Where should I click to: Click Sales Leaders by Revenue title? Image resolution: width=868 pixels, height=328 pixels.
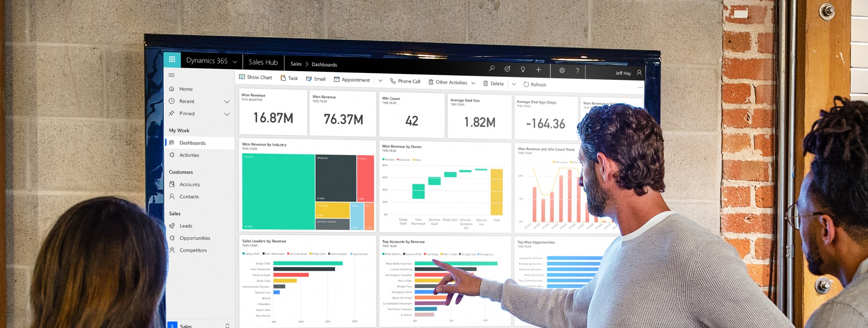click(264, 241)
